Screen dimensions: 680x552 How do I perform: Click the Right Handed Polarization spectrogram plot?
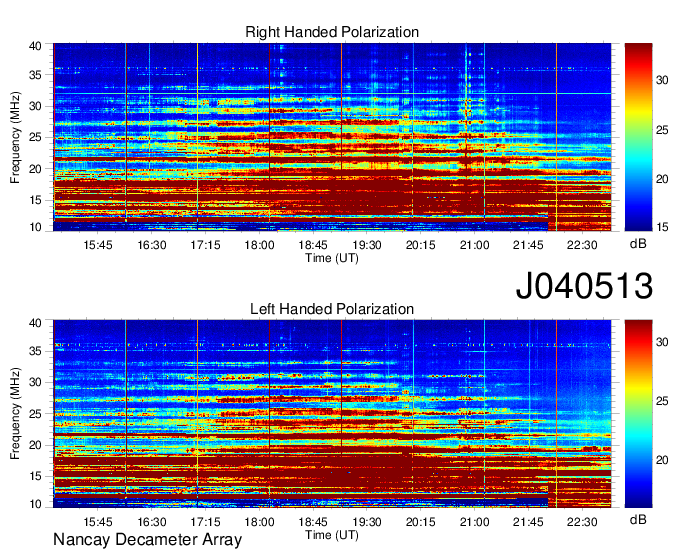coord(332,137)
